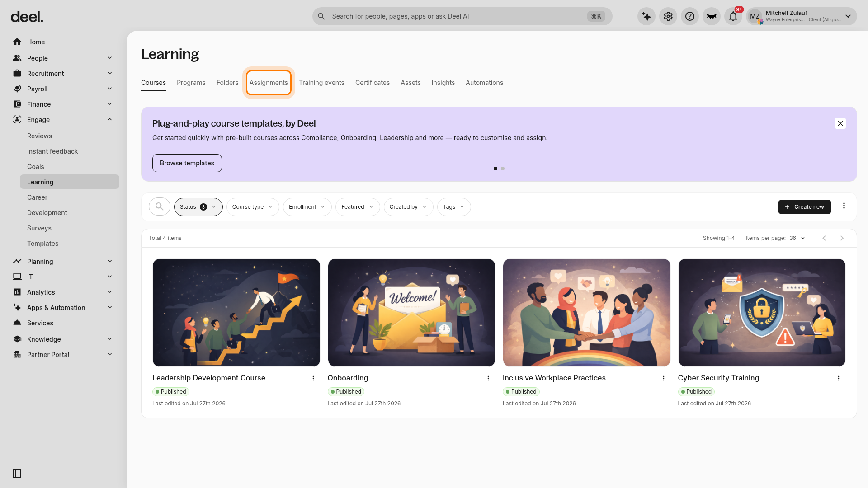Click the Recruitment briefcase icon in sidebar

coord(17,73)
